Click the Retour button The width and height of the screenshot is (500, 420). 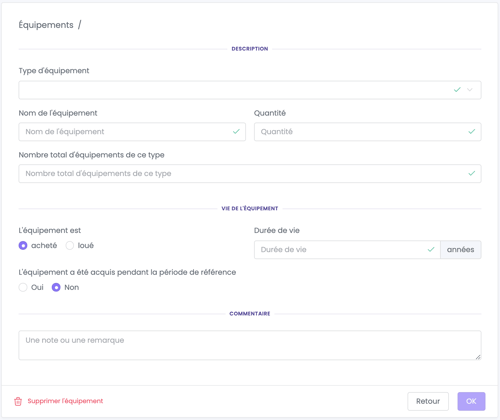428,401
